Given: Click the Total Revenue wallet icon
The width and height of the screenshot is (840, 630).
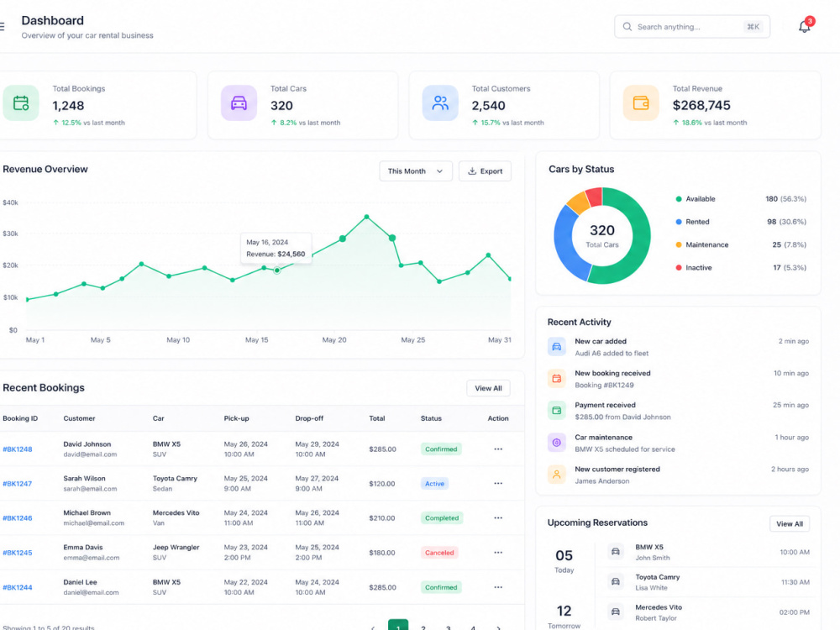Looking at the screenshot, I should tap(641, 102).
